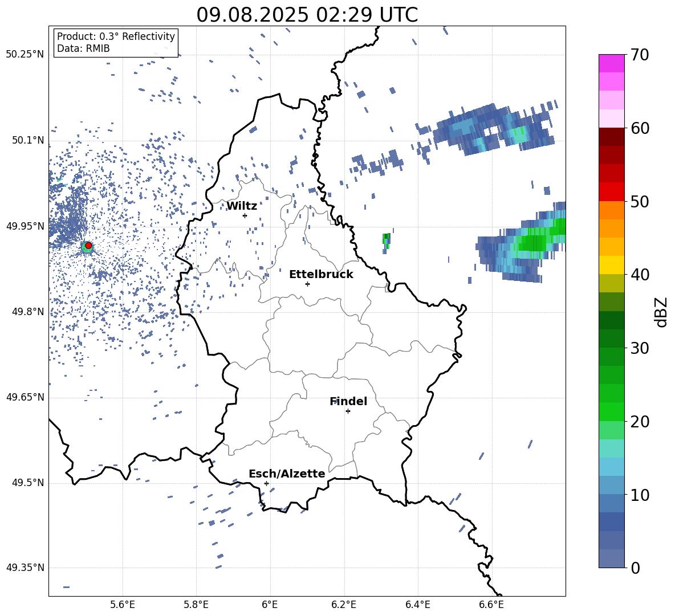Click the Findel city label
Image resolution: width=675 pixels, height=616 pixels.
click(348, 401)
